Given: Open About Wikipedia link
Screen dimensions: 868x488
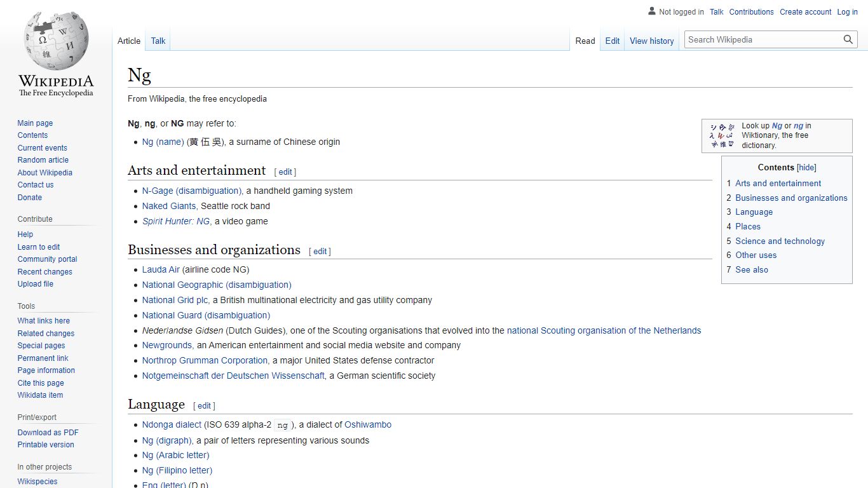Looking at the screenshot, I should click(44, 173).
